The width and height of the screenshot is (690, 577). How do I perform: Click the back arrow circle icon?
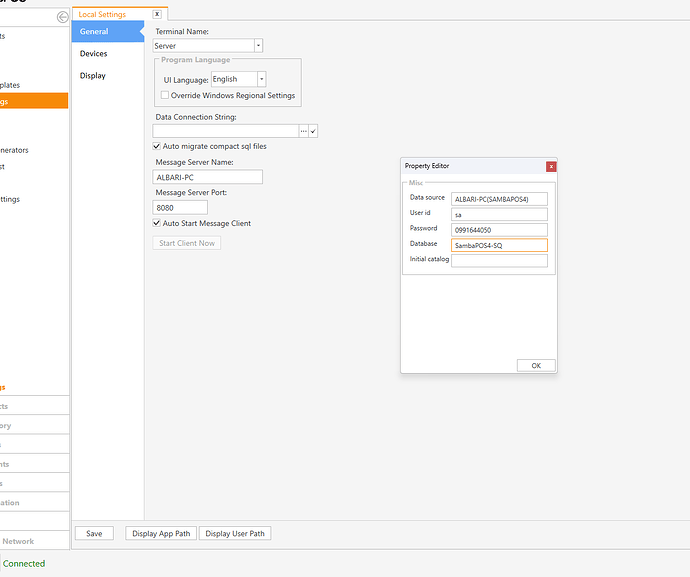coord(62,17)
